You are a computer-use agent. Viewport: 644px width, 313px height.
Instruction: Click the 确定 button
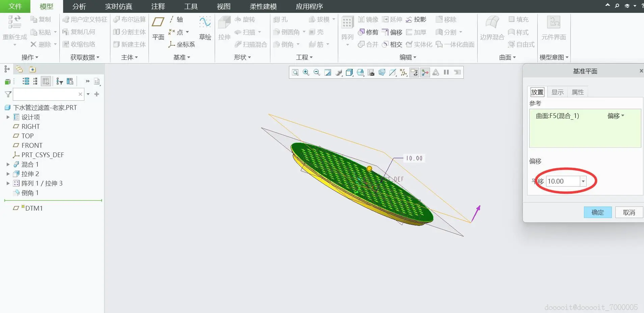coord(598,212)
